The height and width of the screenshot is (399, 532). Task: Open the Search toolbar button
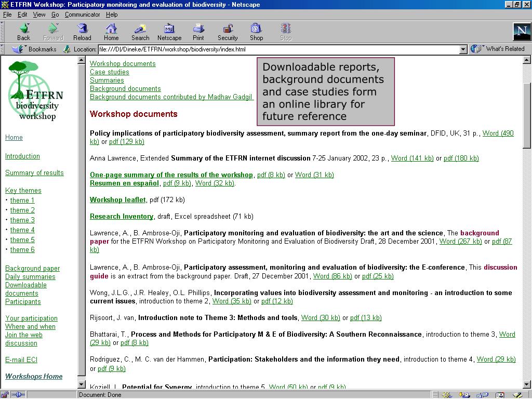(140, 32)
